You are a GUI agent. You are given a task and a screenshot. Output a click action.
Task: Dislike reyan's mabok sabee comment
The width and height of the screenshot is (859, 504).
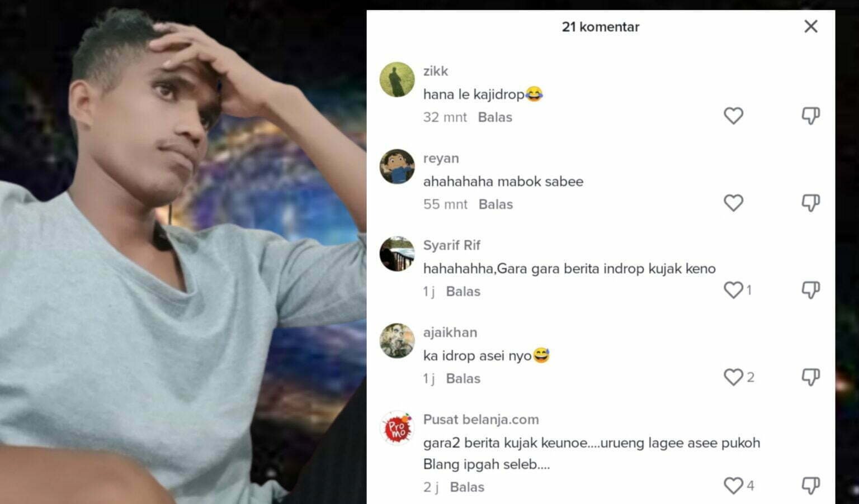[810, 203]
